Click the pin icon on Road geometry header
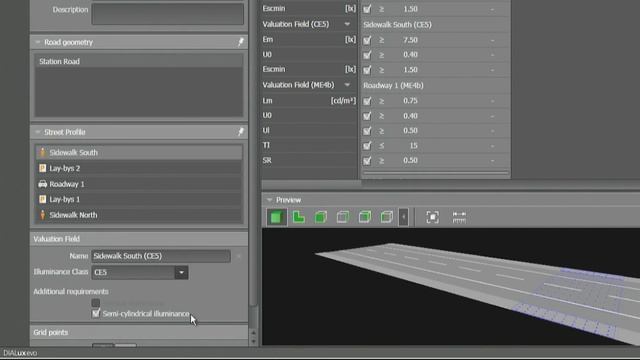The image size is (640, 360). (240, 42)
